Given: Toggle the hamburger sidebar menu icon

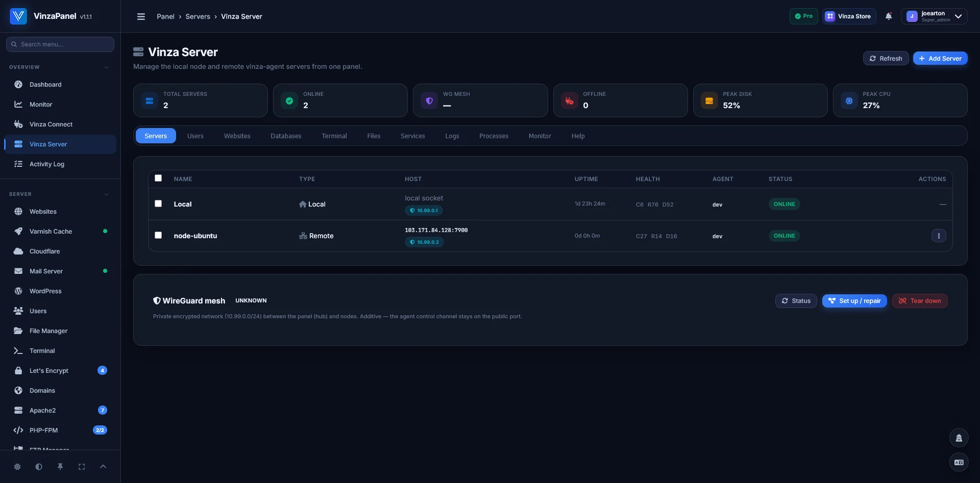Looking at the screenshot, I should (x=141, y=16).
